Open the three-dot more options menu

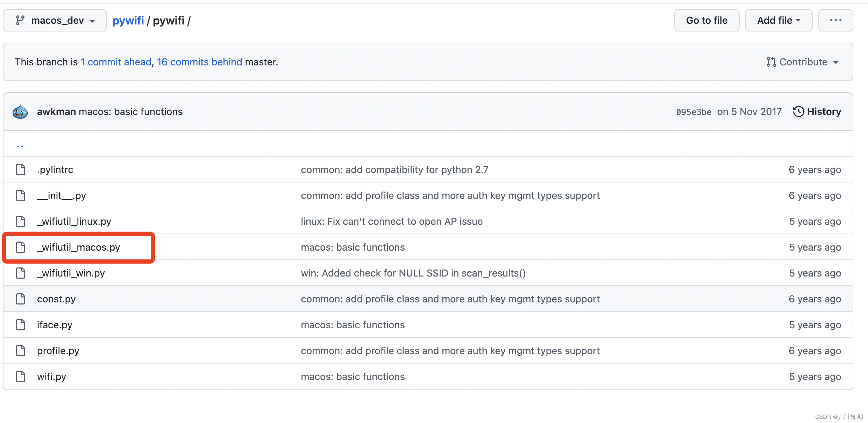point(835,20)
